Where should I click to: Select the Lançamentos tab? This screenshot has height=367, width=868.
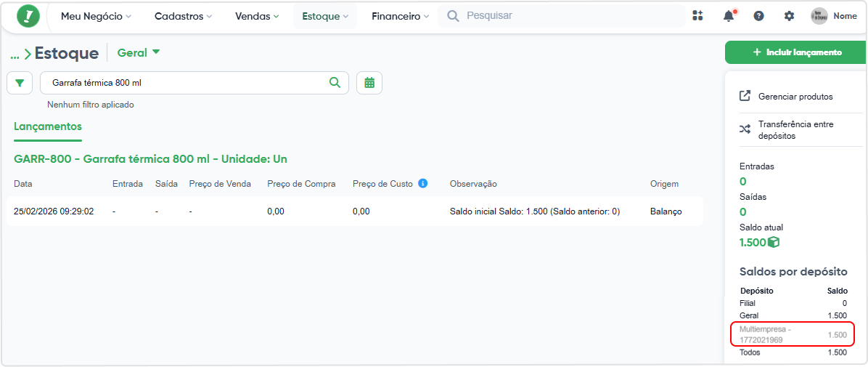point(48,126)
